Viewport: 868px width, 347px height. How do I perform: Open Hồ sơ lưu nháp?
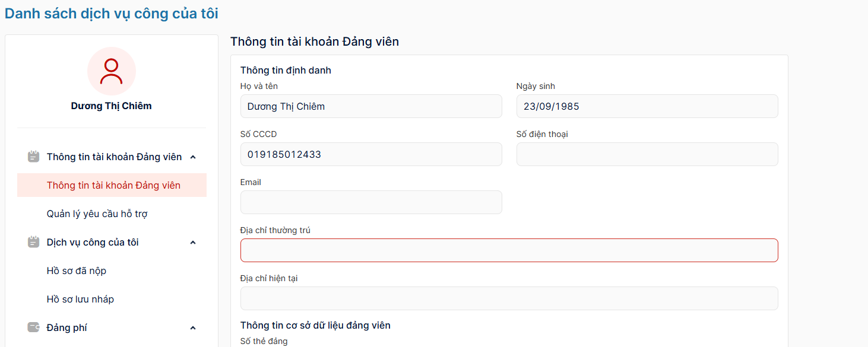[x=80, y=299]
